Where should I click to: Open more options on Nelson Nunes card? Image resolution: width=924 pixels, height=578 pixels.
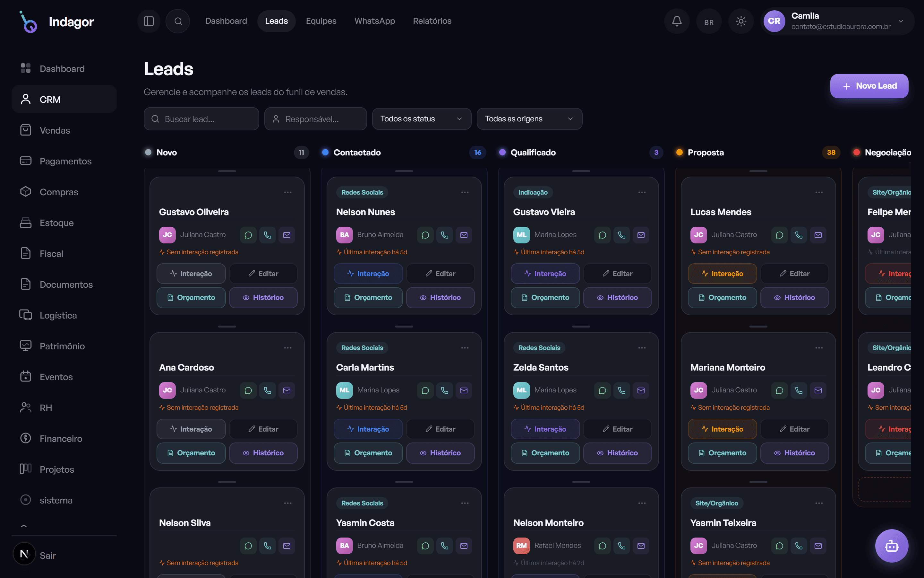tap(465, 192)
